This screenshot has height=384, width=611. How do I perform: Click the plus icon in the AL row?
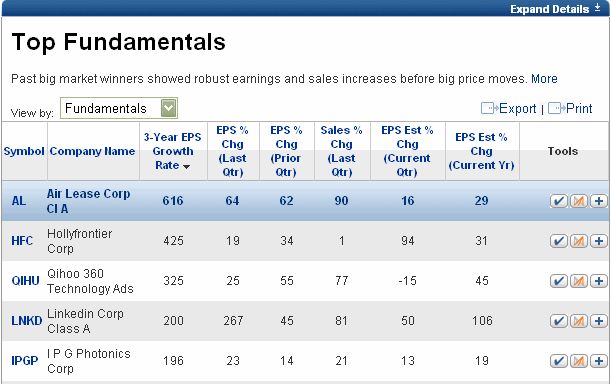(x=599, y=201)
